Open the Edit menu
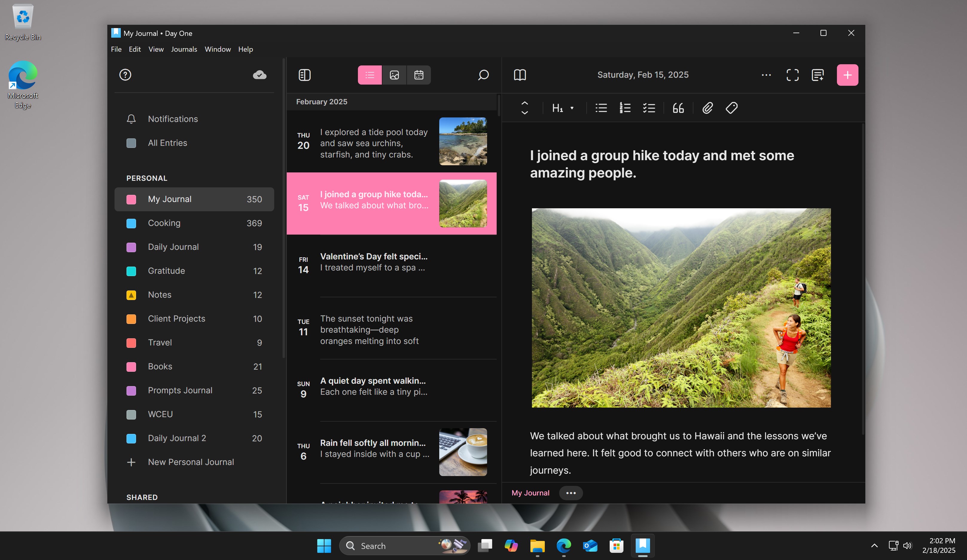967x560 pixels. pyautogui.click(x=134, y=49)
